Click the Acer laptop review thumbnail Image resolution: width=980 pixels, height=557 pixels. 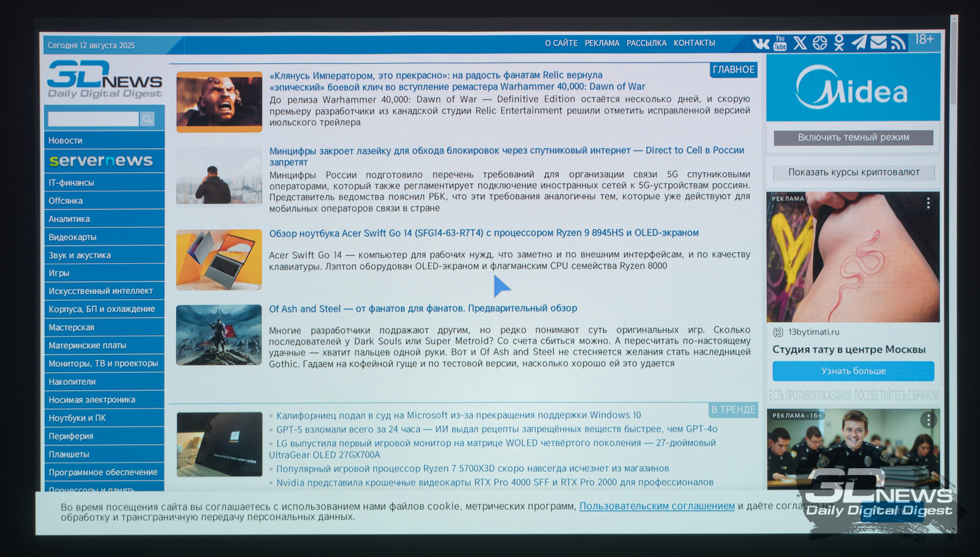219,260
